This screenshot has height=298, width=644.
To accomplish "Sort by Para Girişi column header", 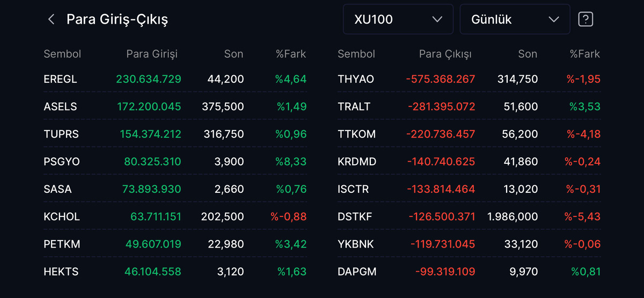I will pos(152,54).
